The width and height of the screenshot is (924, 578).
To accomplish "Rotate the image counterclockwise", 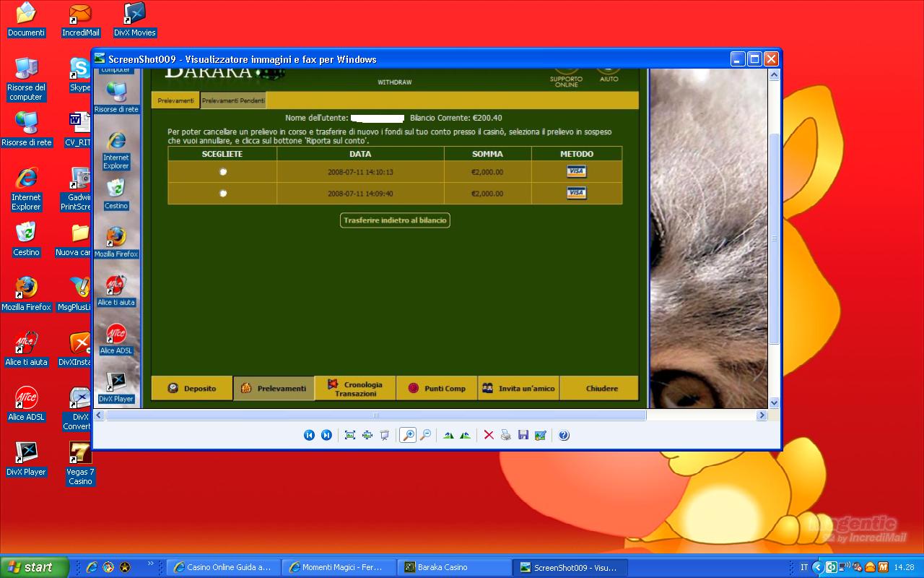I will [x=465, y=435].
